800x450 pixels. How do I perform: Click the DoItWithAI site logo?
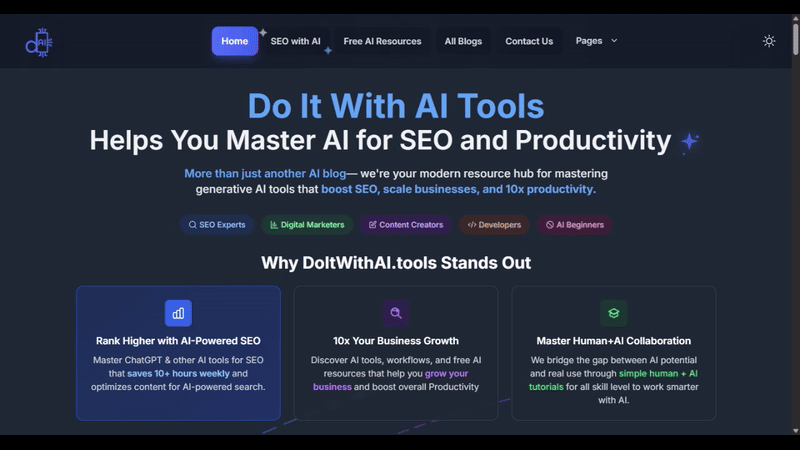coord(39,42)
